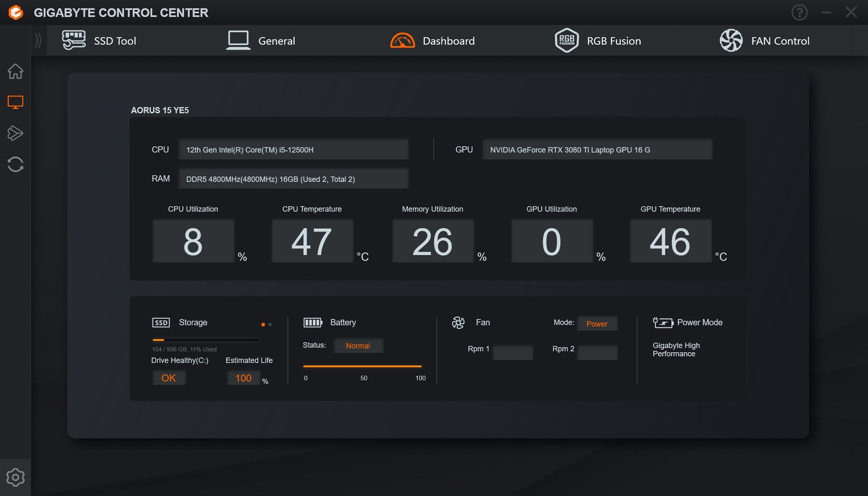This screenshot has width=868, height=496.
Task: Select the first storage page dot
Action: point(263,324)
